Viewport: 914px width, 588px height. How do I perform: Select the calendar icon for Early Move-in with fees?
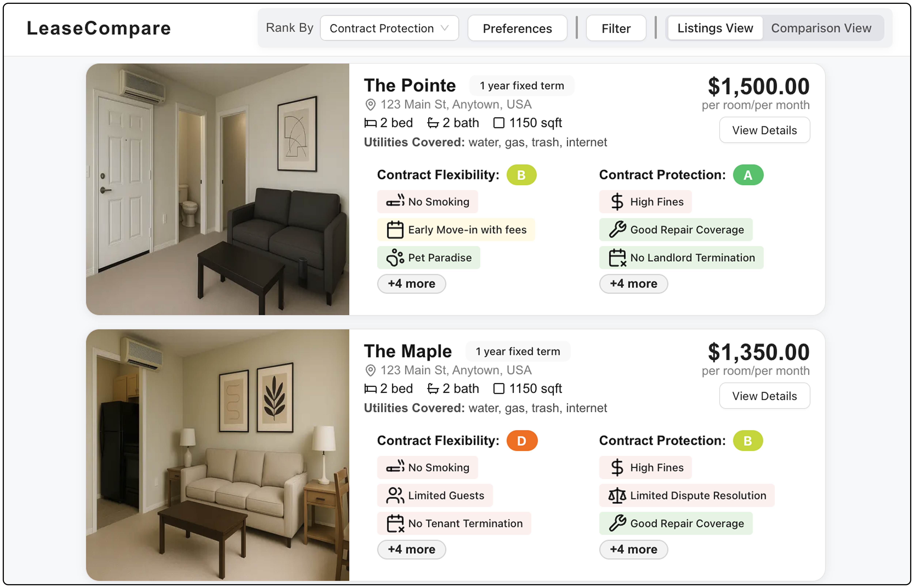point(396,229)
